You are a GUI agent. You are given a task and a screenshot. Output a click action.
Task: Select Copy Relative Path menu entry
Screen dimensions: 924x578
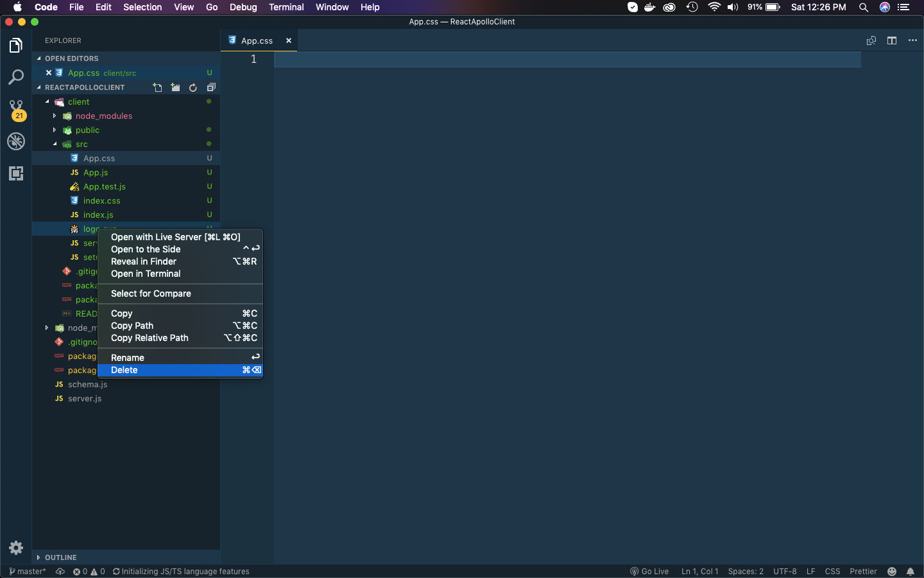point(180,338)
